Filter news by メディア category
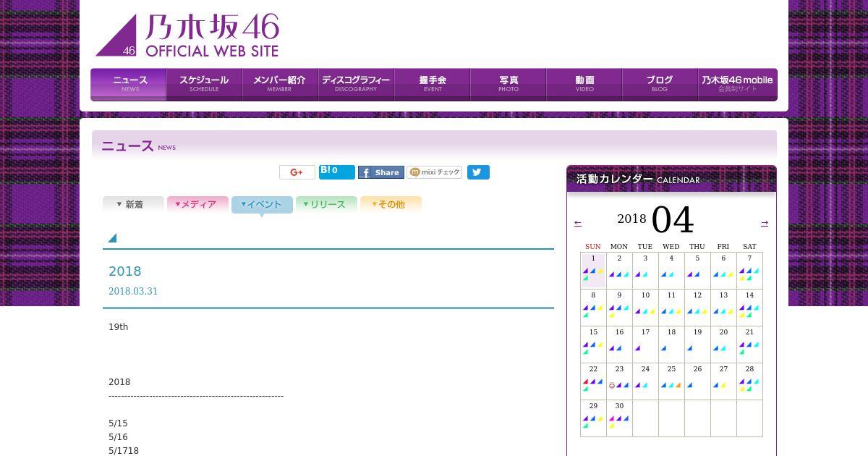868x456 pixels. point(197,205)
